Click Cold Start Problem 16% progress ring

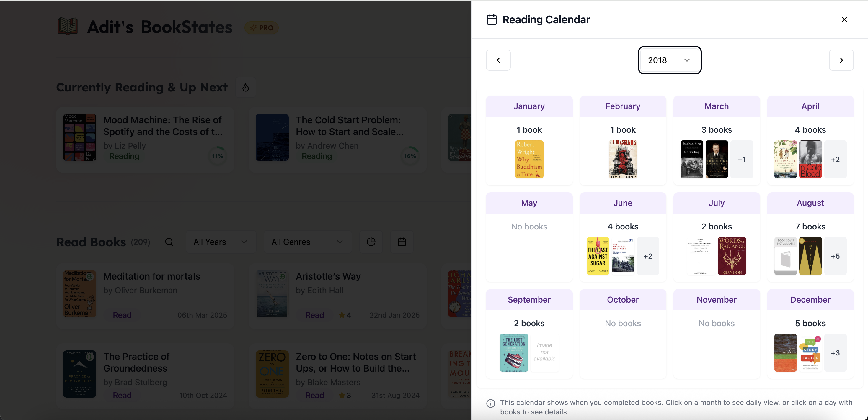(x=410, y=156)
